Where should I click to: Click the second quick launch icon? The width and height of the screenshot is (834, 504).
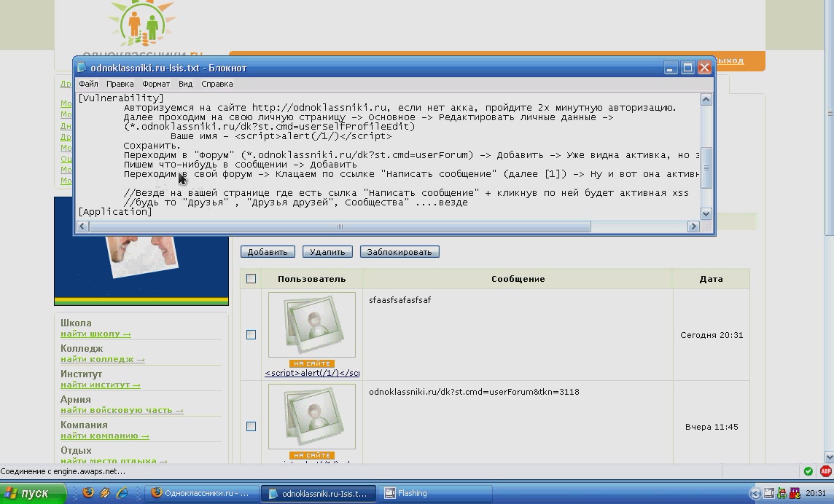tap(105, 493)
